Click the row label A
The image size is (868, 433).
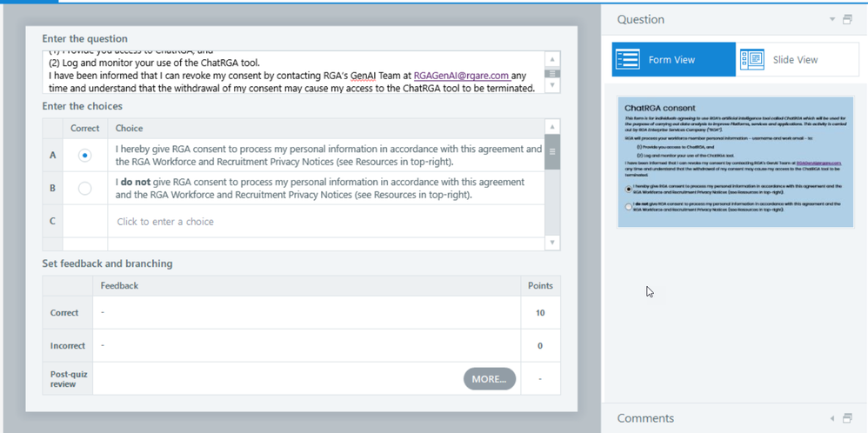click(52, 156)
